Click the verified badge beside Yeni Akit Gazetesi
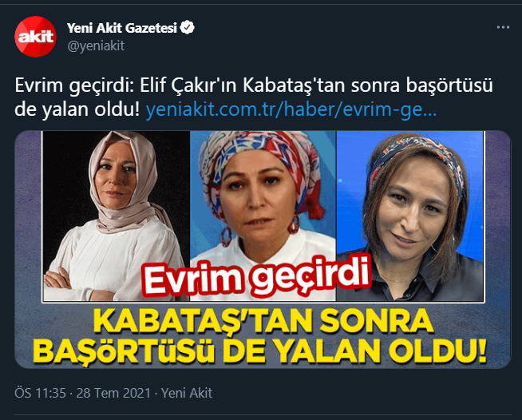 (187, 28)
